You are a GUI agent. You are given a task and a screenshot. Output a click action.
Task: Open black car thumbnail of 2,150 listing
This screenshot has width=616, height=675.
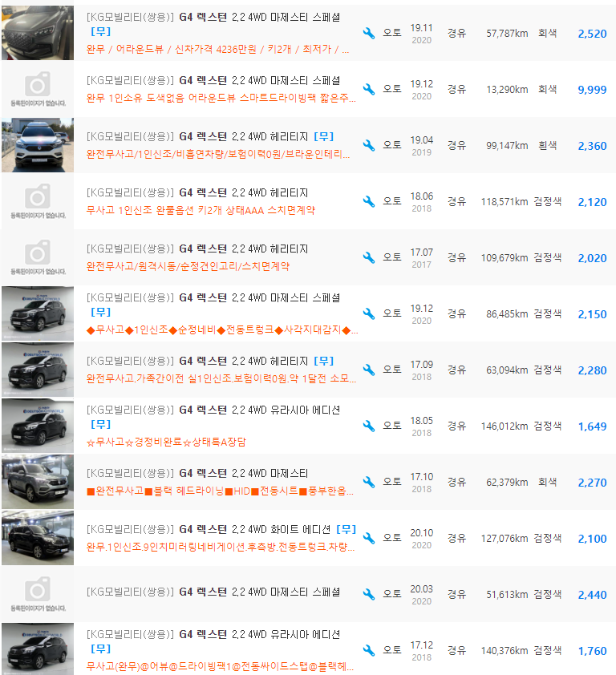click(x=38, y=313)
